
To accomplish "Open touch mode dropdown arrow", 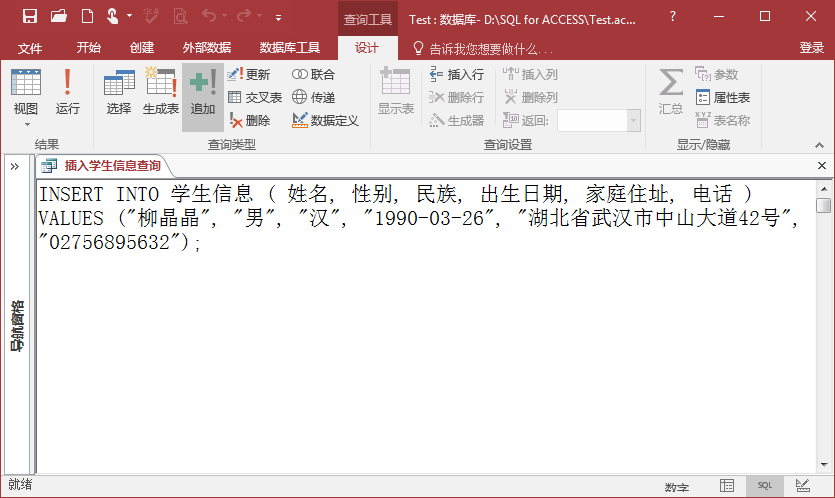I will 129,17.
